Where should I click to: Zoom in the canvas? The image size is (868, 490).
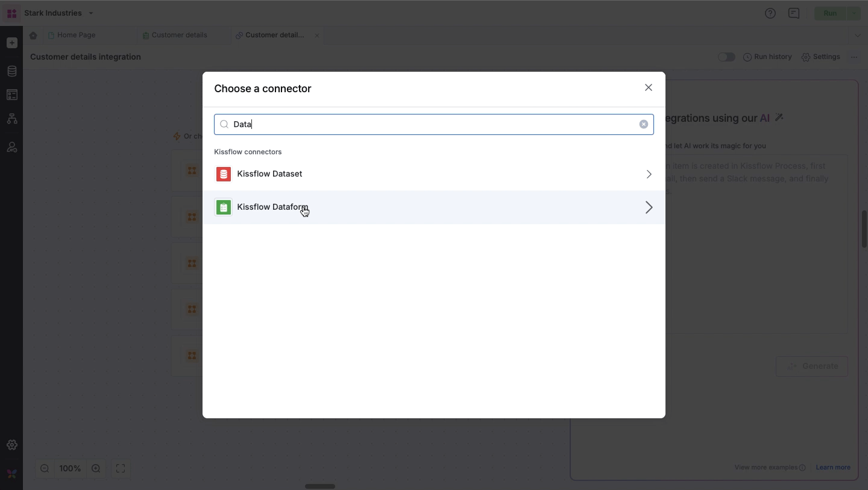(x=96, y=468)
